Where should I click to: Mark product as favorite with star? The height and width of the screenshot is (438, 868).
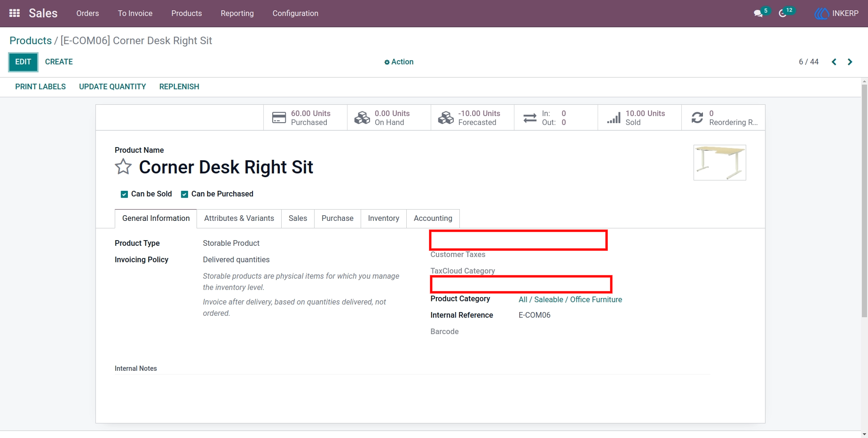(x=123, y=167)
